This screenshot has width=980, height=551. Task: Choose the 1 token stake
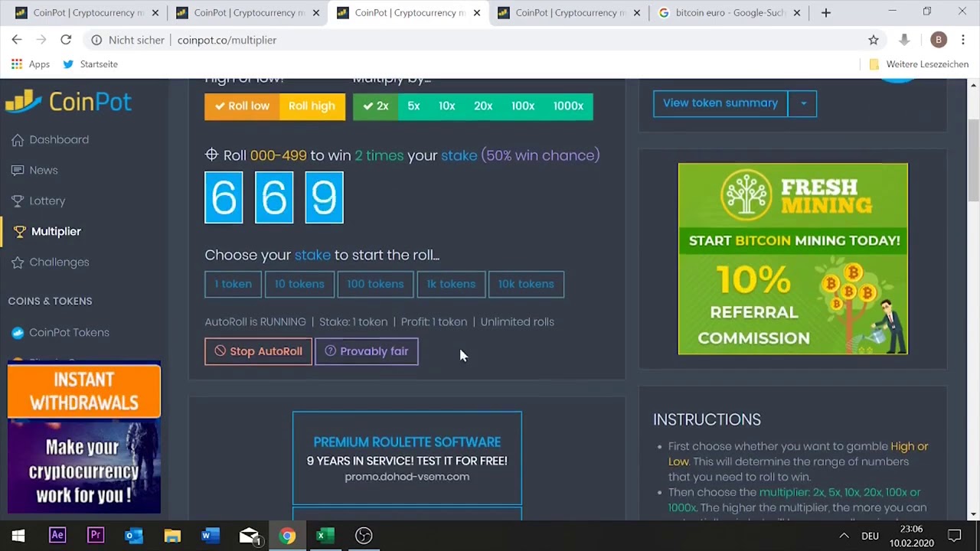pyautogui.click(x=233, y=284)
